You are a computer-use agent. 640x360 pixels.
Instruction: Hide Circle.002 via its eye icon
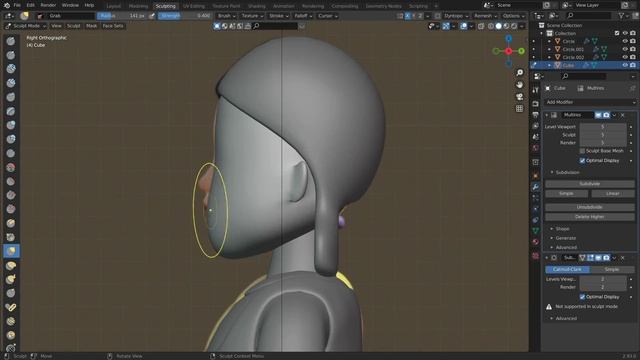(x=625, y=57)
